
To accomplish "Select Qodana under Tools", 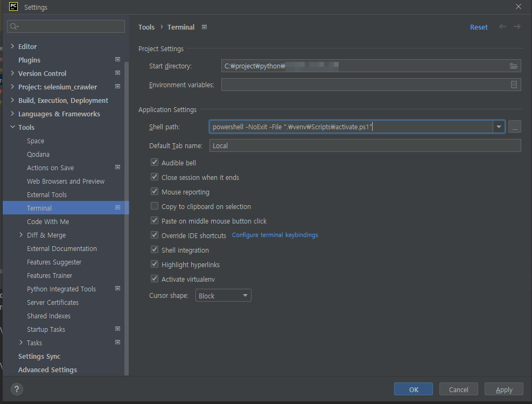I will tap(38, 155).
